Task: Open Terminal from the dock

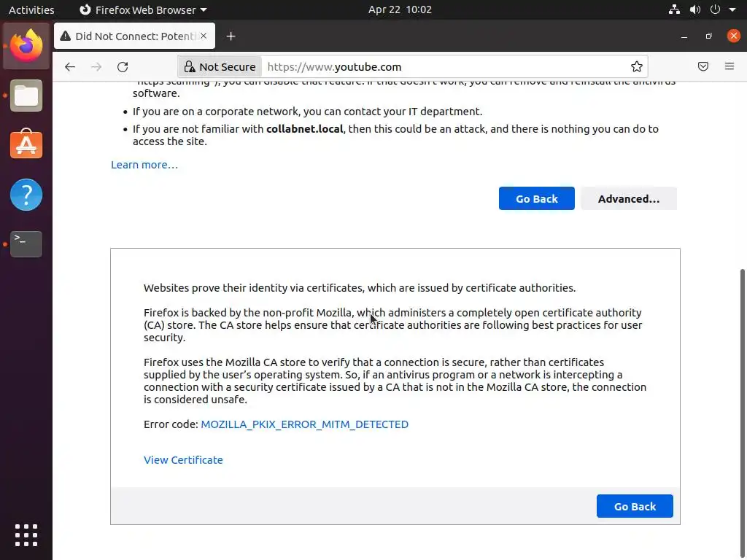Action: coord(26,244)
